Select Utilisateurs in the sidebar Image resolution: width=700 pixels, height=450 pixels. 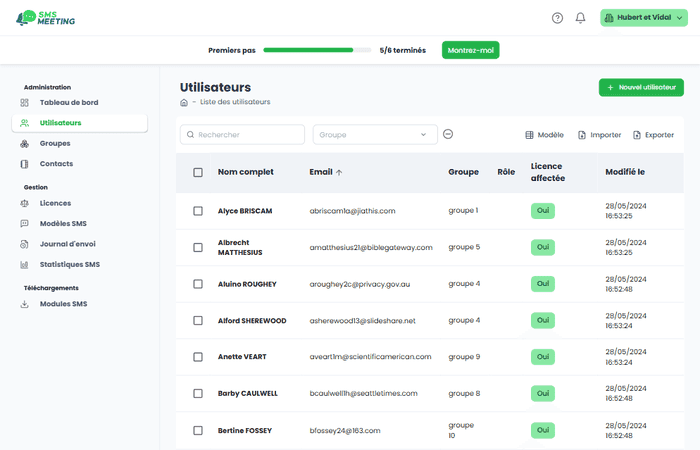pyautogui.click(x=79, y=123)
